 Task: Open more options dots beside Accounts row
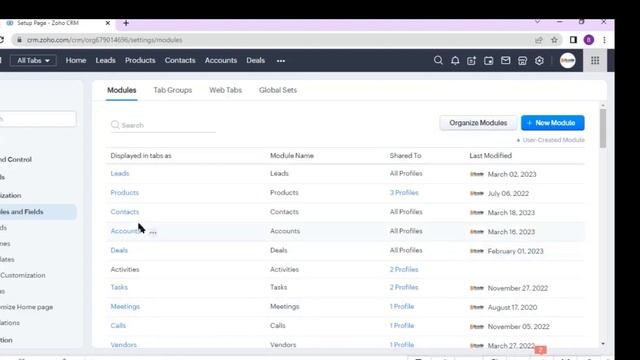(x=153, y=232)
